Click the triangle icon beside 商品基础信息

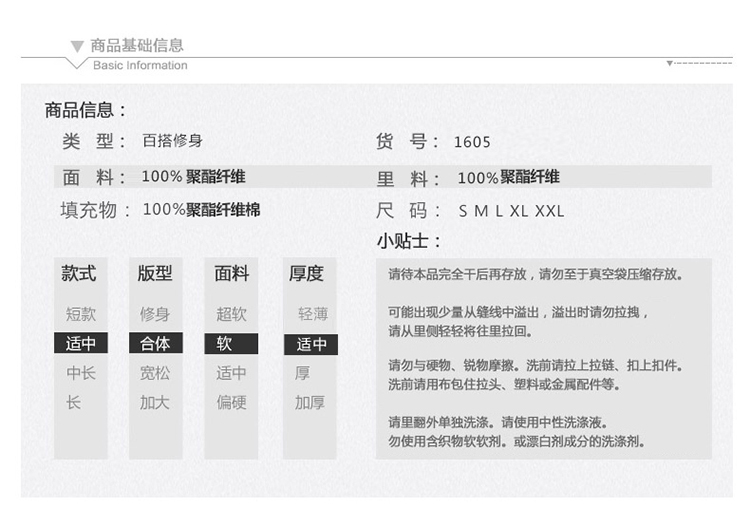click(x=78, y=46)
